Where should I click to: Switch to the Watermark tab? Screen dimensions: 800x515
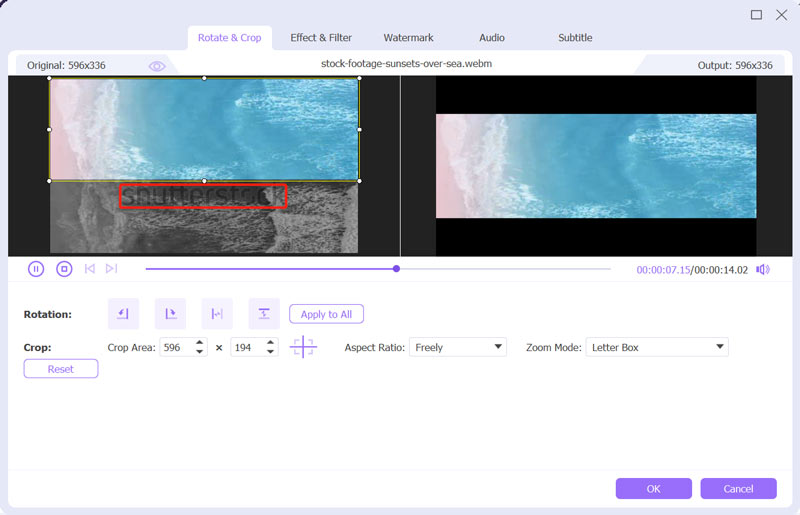point(408,38)
